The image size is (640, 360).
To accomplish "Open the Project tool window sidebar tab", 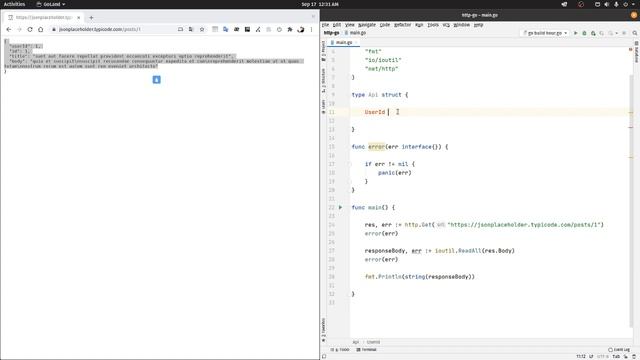I will [323, 51].
